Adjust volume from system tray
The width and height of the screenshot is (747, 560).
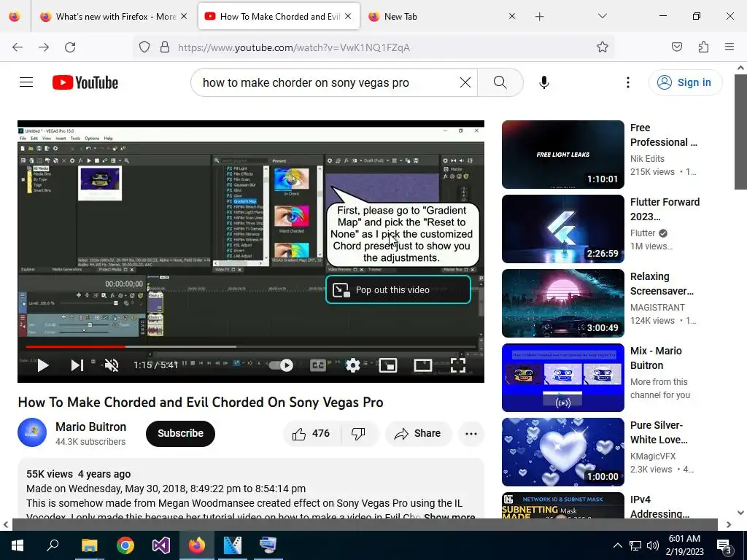[653, 545]
